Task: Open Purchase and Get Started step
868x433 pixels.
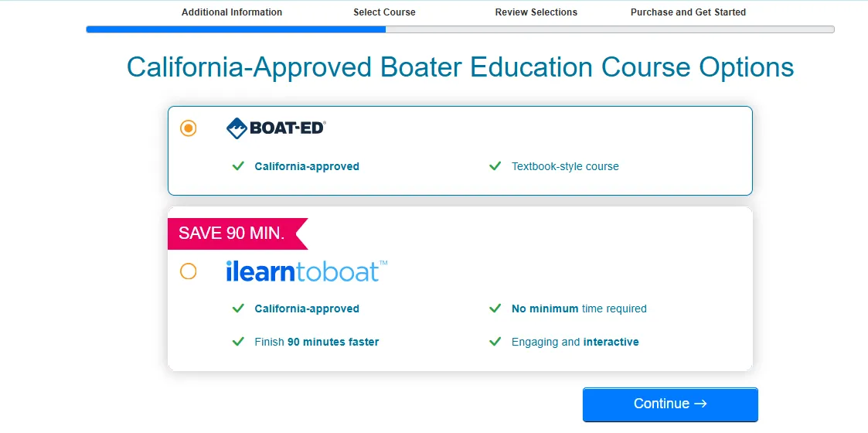Action: point(688,12)
